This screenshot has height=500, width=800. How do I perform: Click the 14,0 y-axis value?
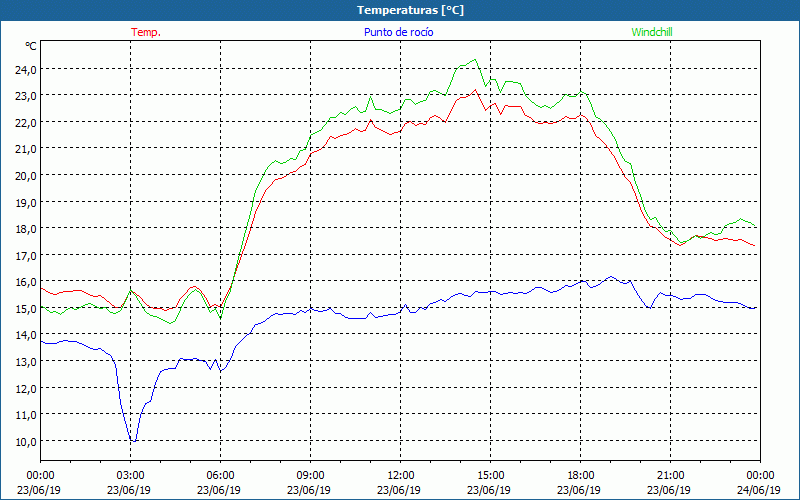[x=25, y=335]
